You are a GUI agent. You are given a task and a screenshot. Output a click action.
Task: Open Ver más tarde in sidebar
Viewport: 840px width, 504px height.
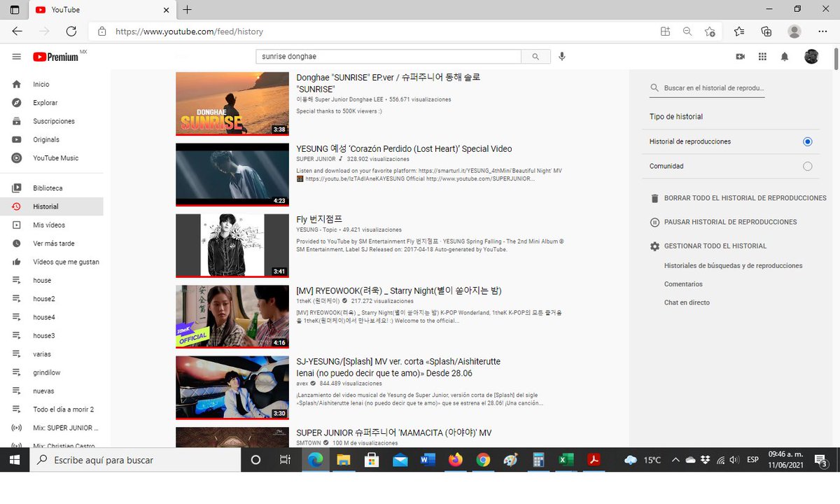coord(52,244)
